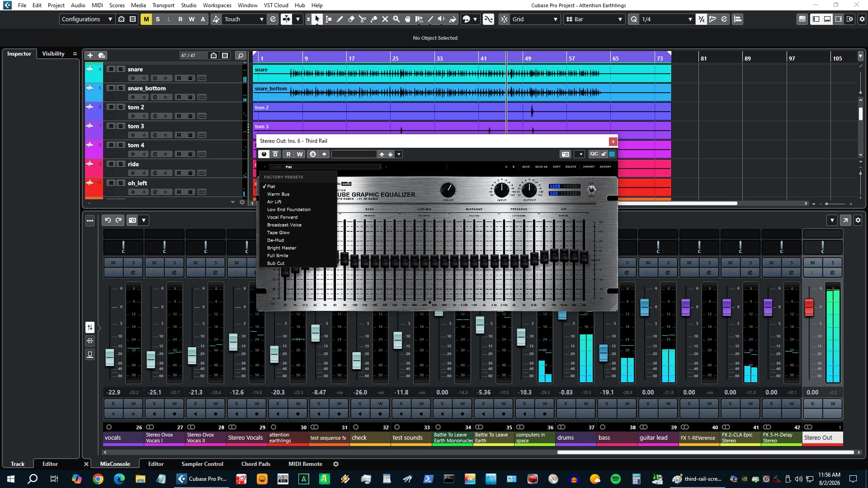Screen dimensions: 868x488
Task: Open Spotify from the taskbar
Action: [x=615, y=479]
